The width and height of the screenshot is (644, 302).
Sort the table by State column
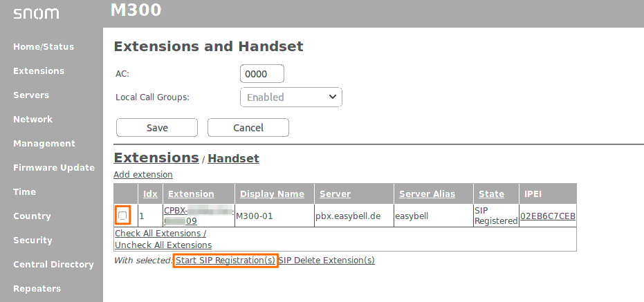pos(490,194)
